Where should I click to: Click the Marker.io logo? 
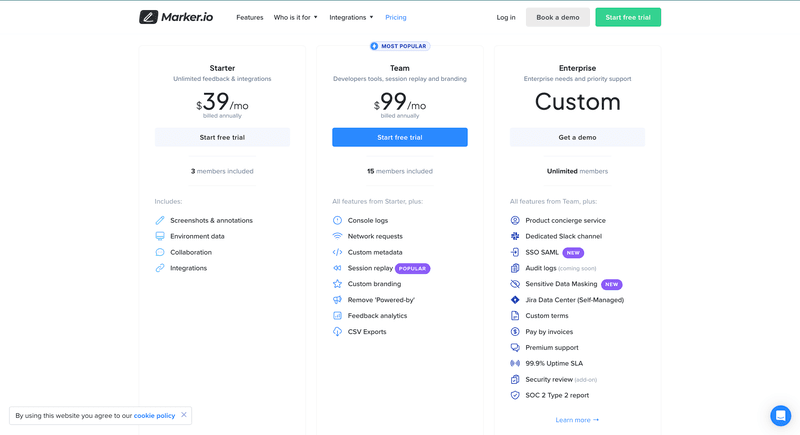tap(175, 17)
